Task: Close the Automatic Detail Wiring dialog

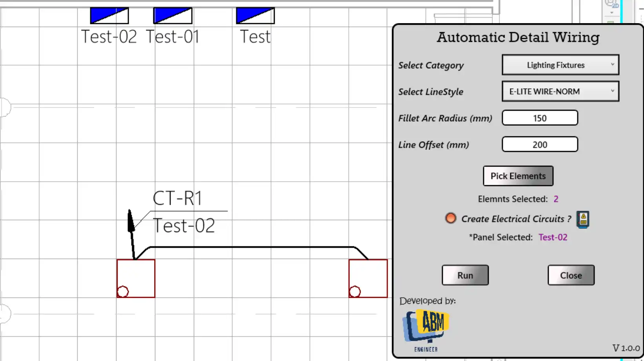Action: (571, 275)
